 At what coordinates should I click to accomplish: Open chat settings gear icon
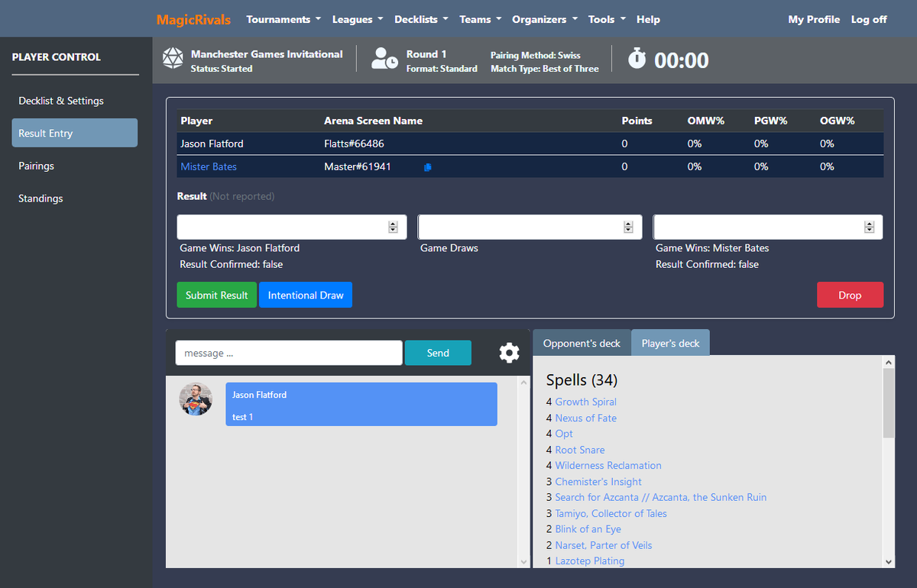click(509, 353)
